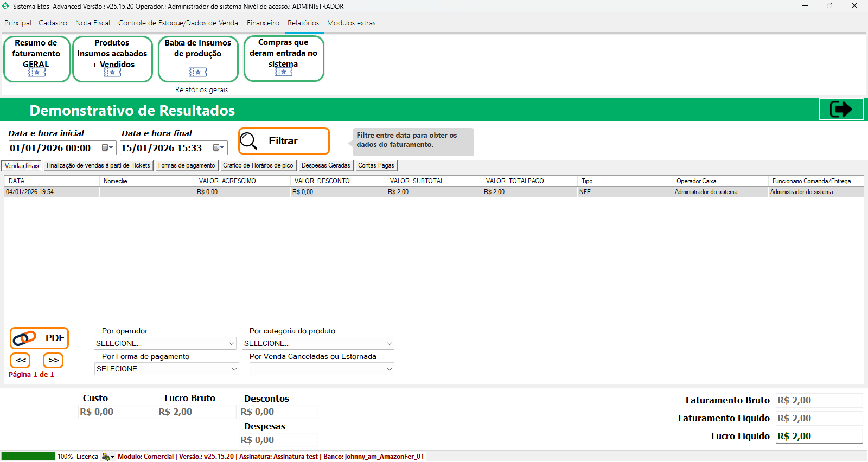Go to the previous page button
Image resolution: width=868 pixels, height=462 pixels.
[21, 360]
